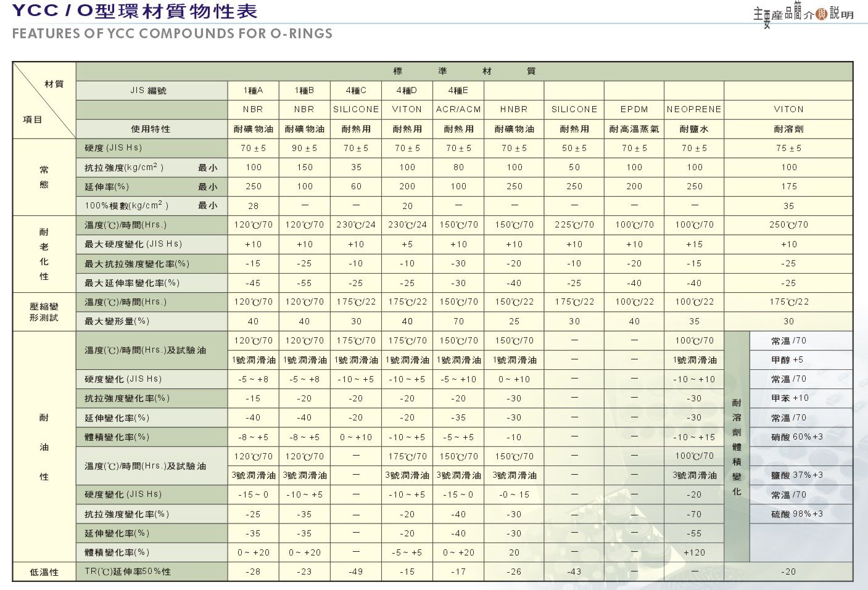Select the 'EPDM' material header
This screenshot has height=590, width=868.
[634, 109]
